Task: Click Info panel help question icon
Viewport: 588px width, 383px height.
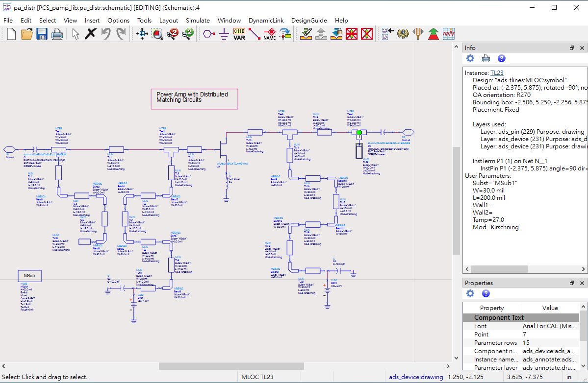Action: click(501, 58)
